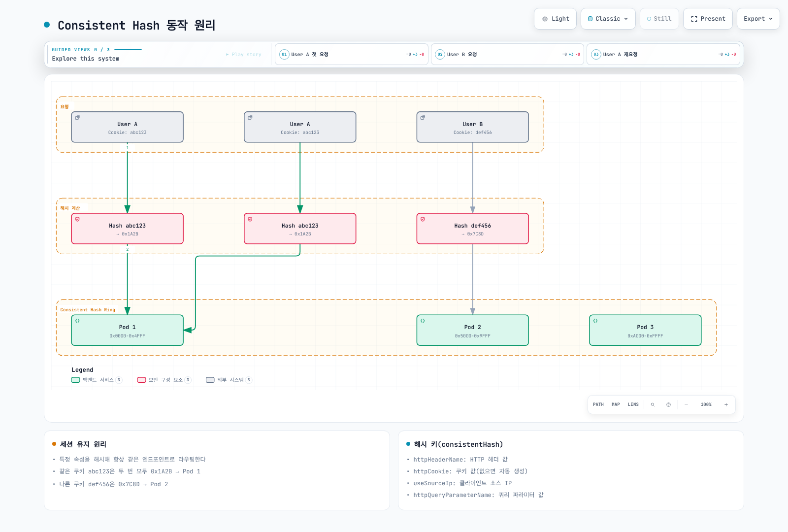Open the help question-mark icon
This screenshot has height=532, width=788.
tap(668, 404)
